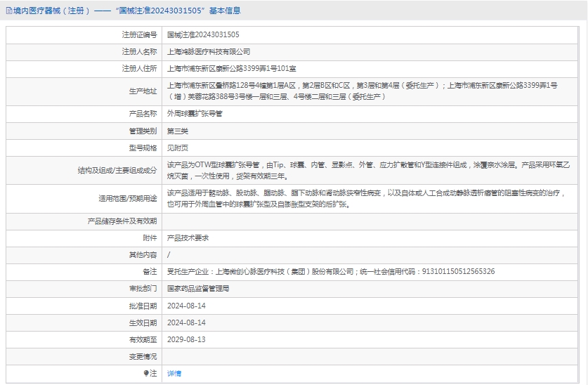588x385 pixels.
Task: Click the 生产地址 row label
Action: [143, 91]
